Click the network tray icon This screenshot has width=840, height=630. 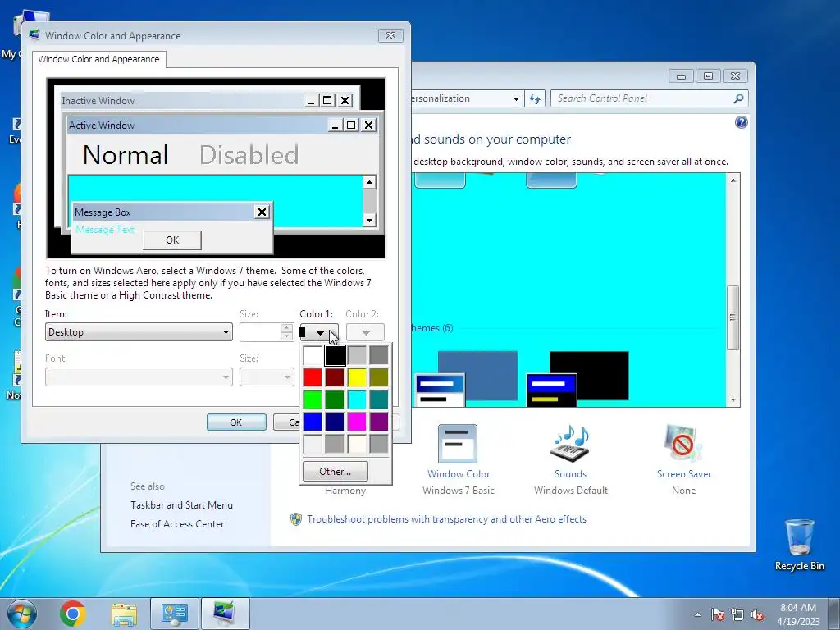[x=737, y=614]
